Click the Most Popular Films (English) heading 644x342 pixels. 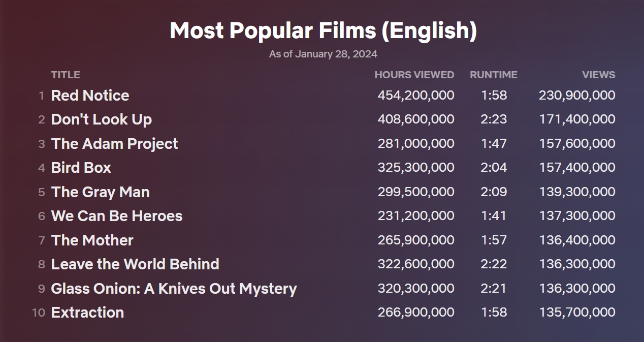[x=323, y=30]
